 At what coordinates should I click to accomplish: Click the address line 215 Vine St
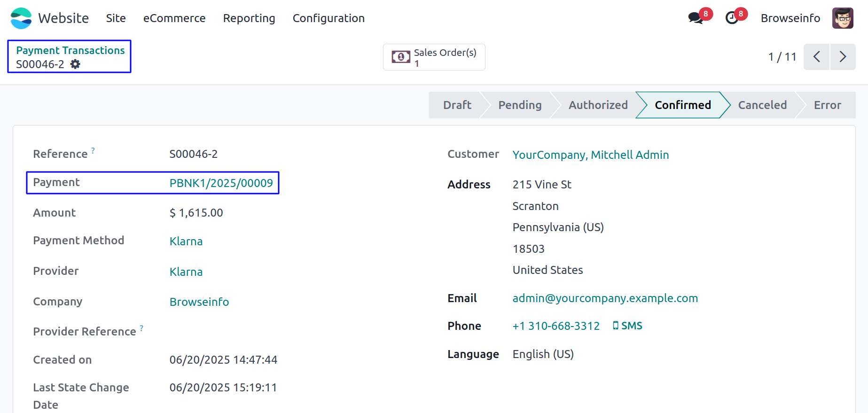coord(542,185)
